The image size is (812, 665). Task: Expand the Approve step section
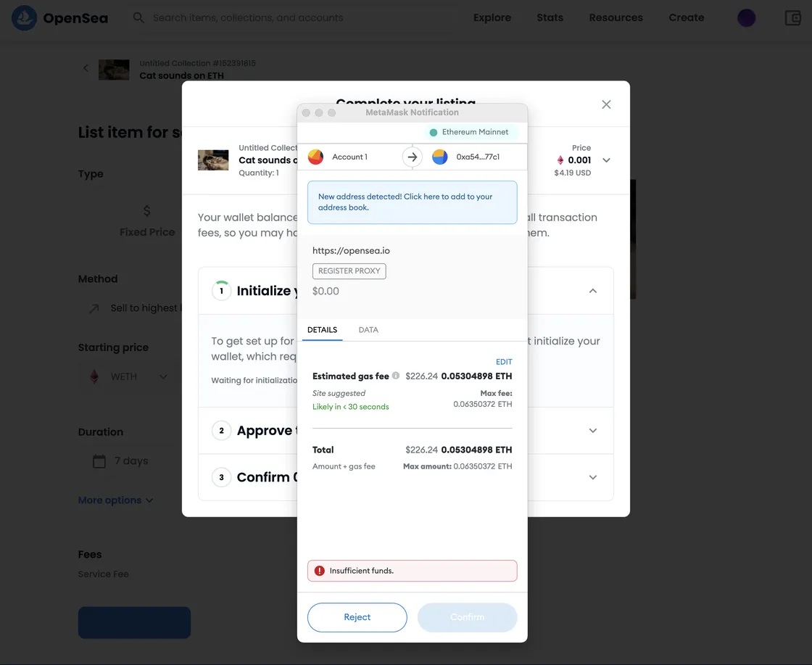tap(593, 430)
